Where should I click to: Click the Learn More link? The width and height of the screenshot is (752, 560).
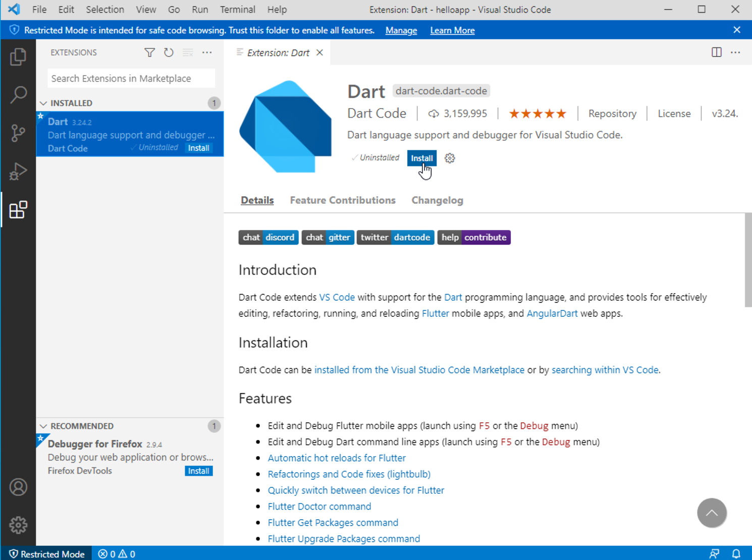(452, 30)
